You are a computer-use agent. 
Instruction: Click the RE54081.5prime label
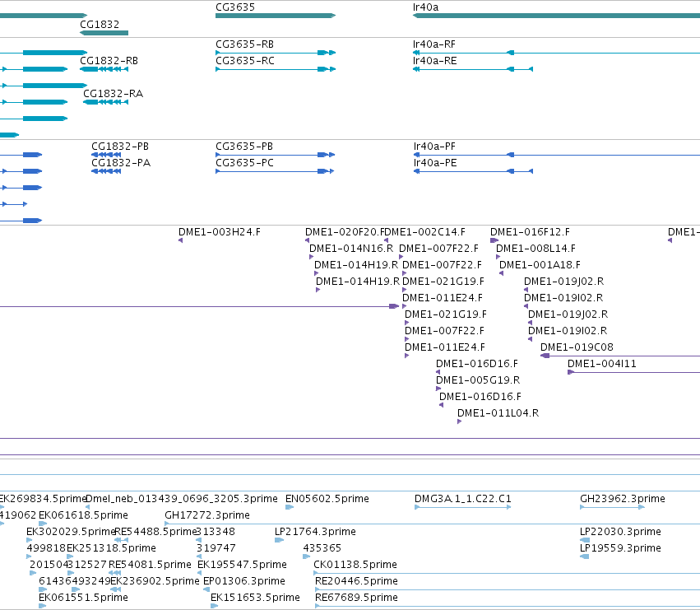150,565
